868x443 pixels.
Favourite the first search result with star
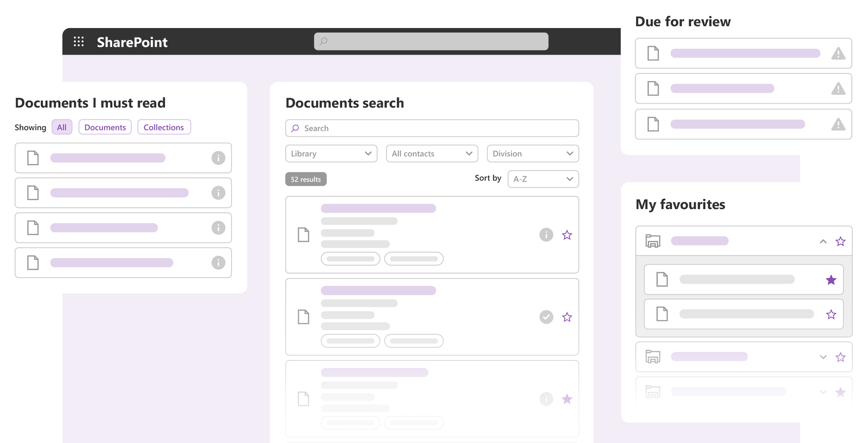(x=567, y=235)
